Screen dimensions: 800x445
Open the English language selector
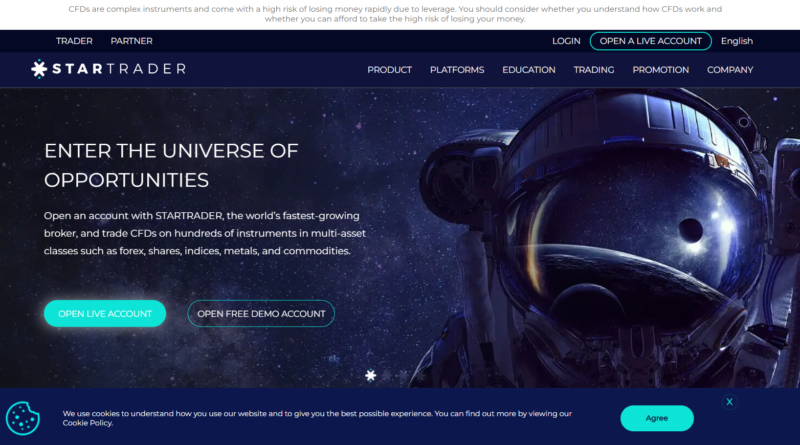[737, 41]
